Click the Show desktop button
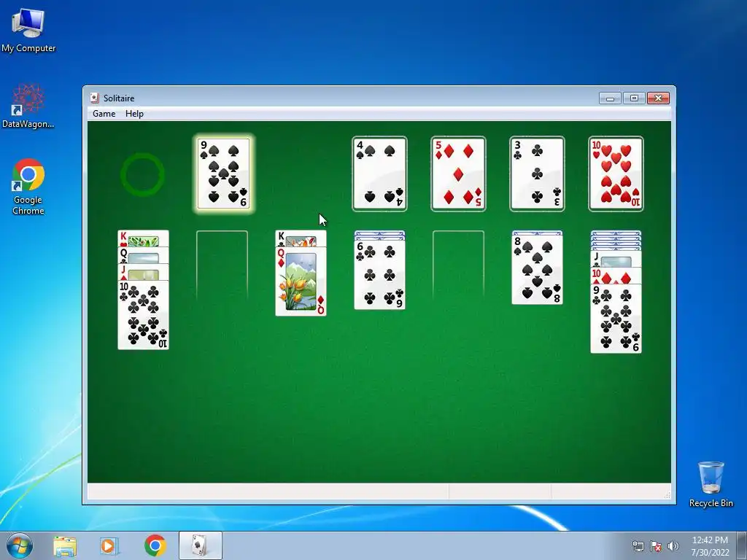This screenshot has height=560, width=747. pyautogui.click(x=743, y=545)
